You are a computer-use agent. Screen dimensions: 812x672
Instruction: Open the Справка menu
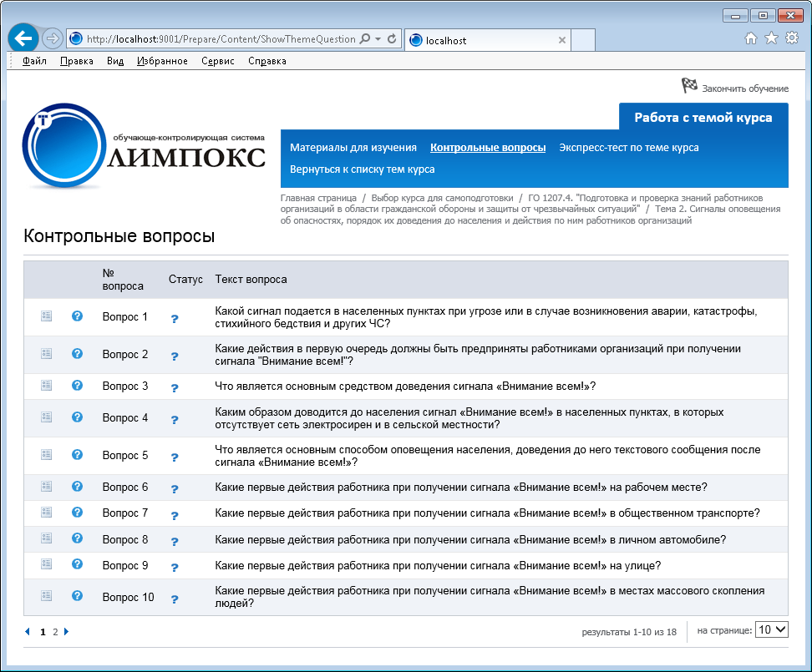coord(266,61)
